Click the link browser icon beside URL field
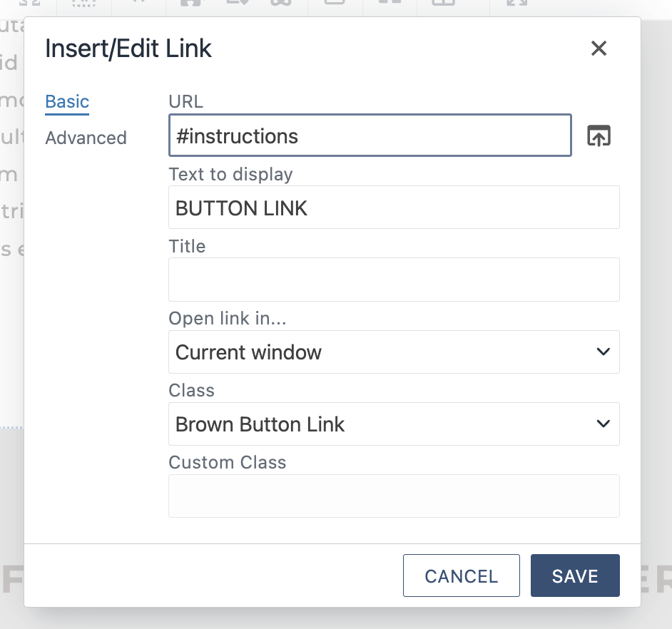 tap(599, 135)
